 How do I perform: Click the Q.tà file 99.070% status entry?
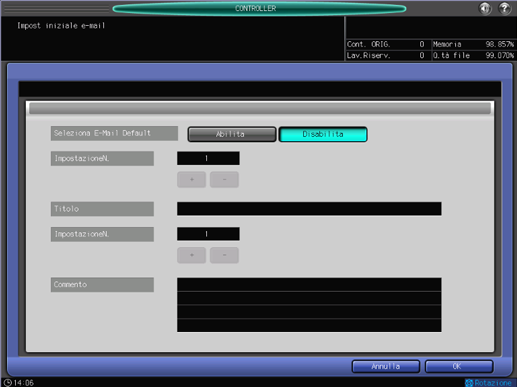(x=473, y=55)
